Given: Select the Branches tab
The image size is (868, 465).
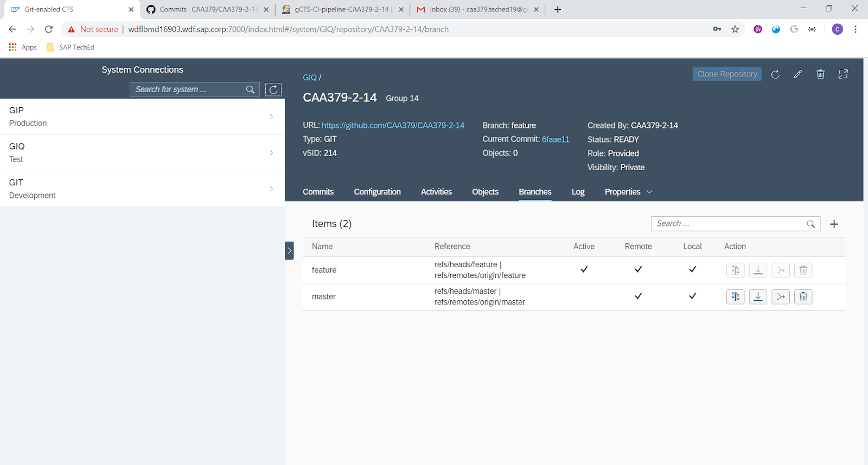Looking at the screenshot, I should (535, 192).
